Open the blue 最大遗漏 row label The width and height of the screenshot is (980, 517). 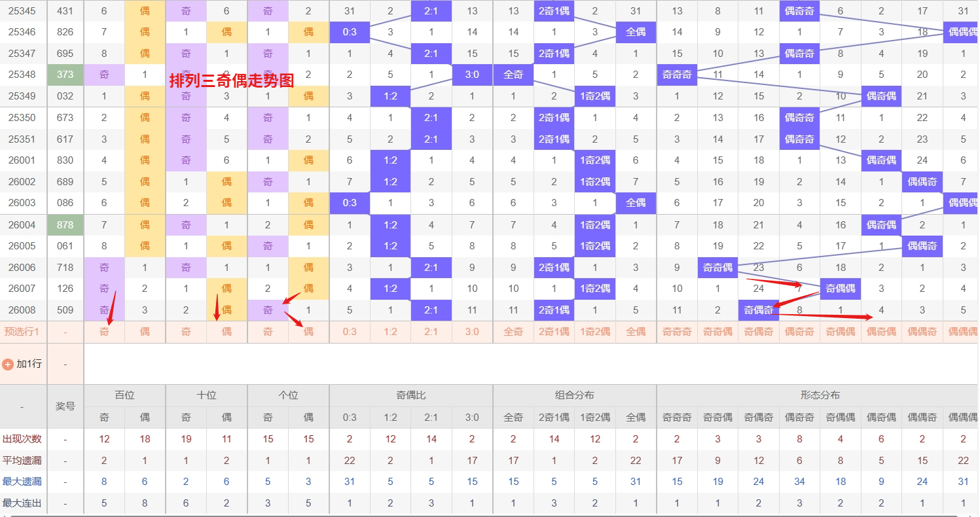click(x=22, y=482)
